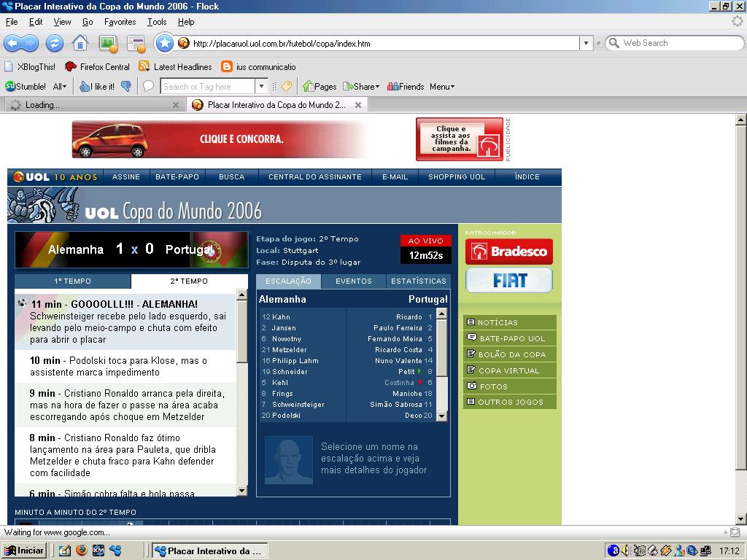Open BATE-PAPO in the UOL navigation bar

click(x=177, y=177)
